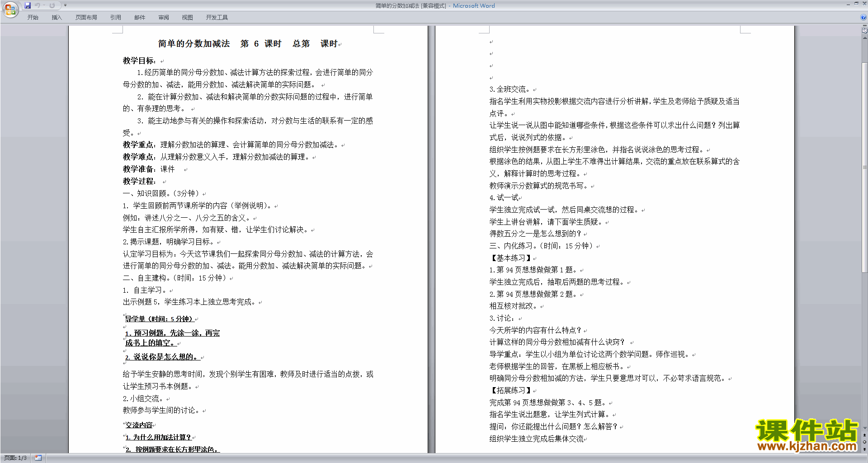This screenshot has width=868, height=463.
Task: Click the line 2.小组交流。 on page one
Action: [144, 398]
